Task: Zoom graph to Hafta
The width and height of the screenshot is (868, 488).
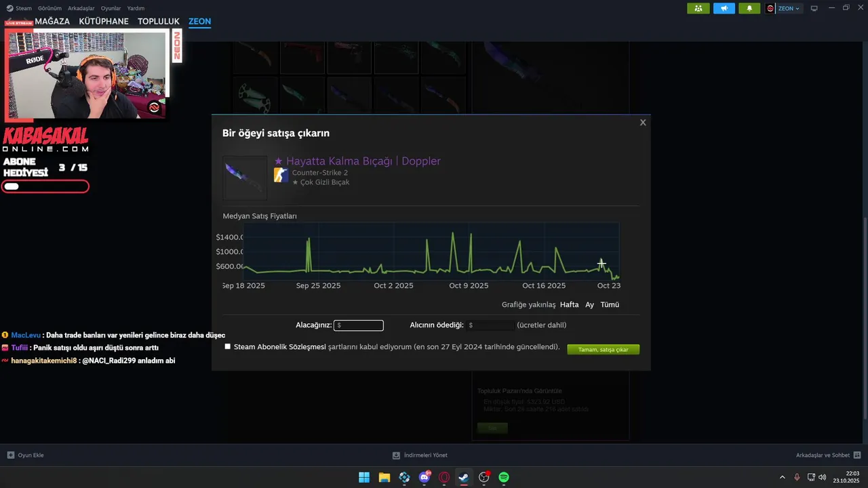Action: pos(569,304)
